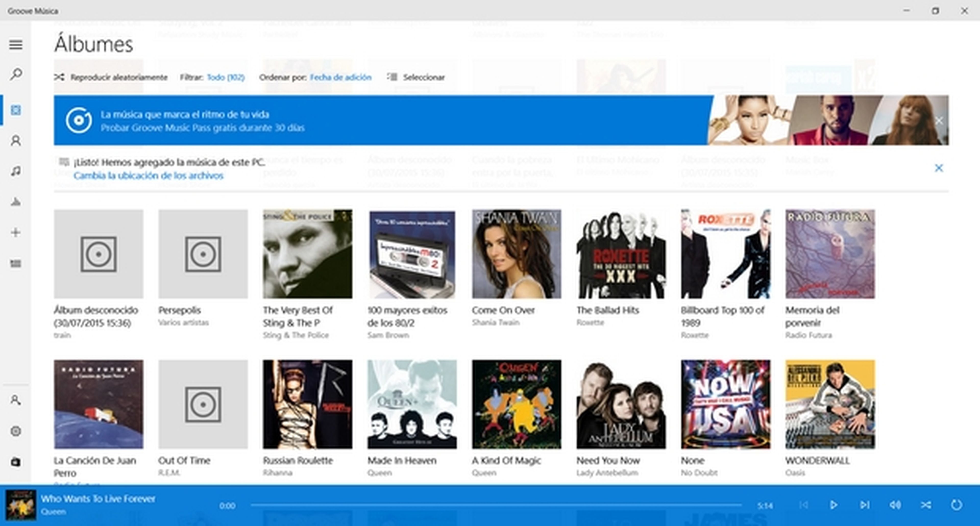Click the search magnifier icon
The height and width of the screenshot is (526, 980).
[x=16, y=74]
